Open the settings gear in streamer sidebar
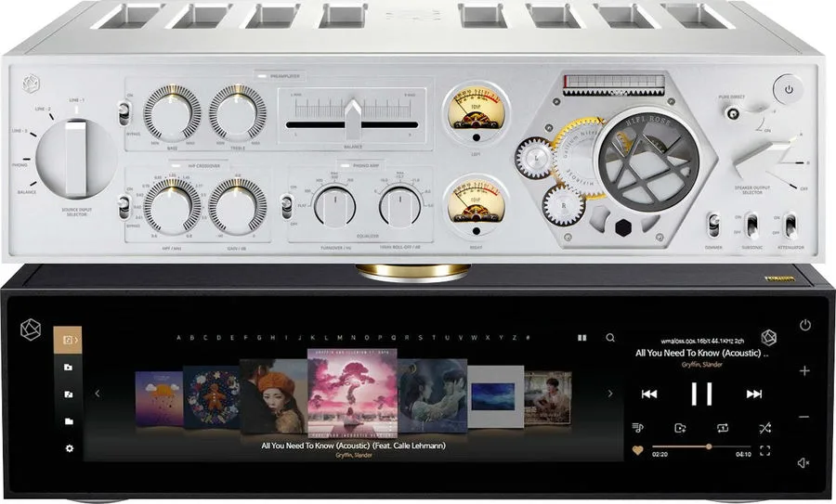The image size is (836, 504). coord(69,448)
